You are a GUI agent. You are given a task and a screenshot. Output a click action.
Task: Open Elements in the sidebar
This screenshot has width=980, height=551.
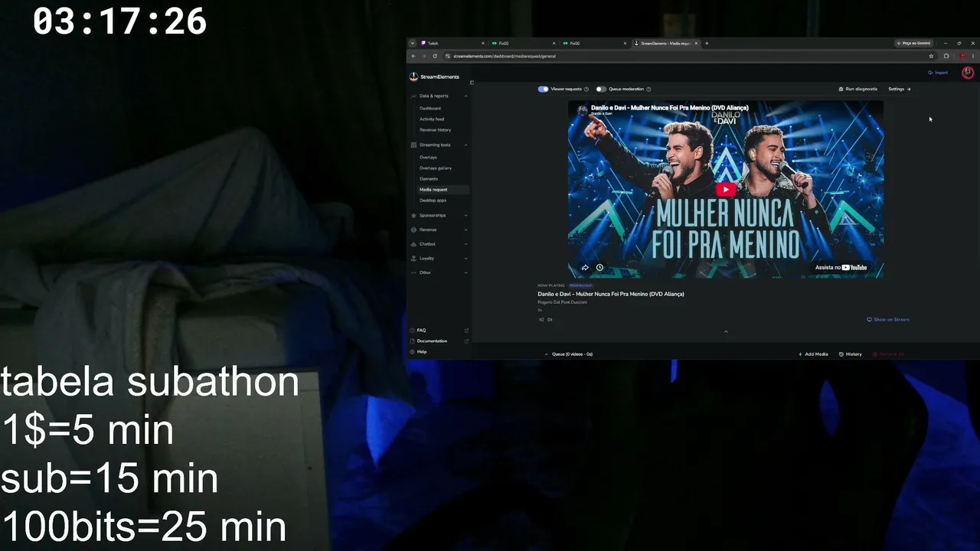(429, 179)
